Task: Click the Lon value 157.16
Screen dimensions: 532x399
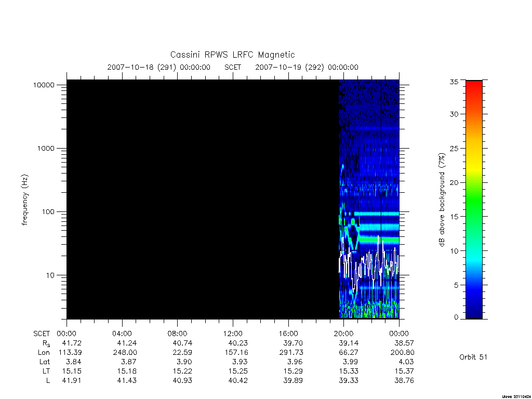Action: click(236, 353)
